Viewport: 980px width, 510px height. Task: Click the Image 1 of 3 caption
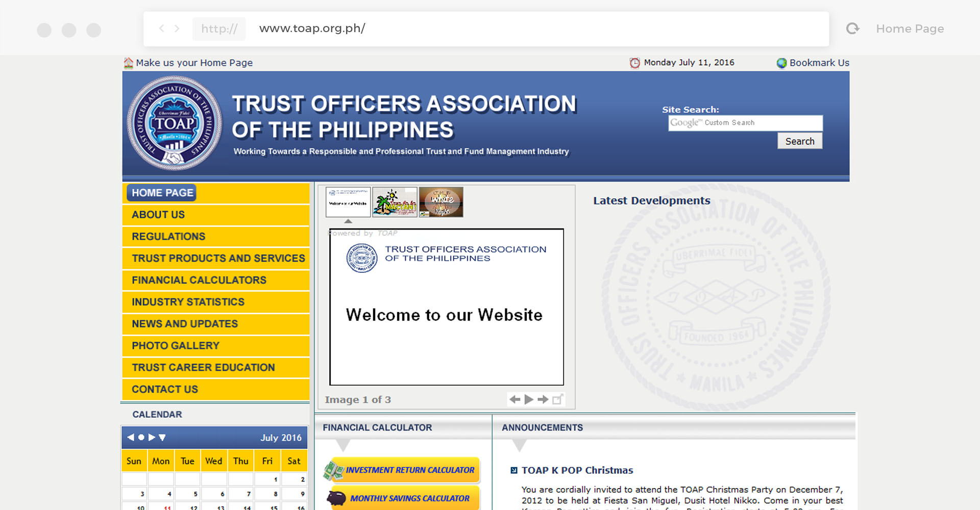(x=358, y=400)
